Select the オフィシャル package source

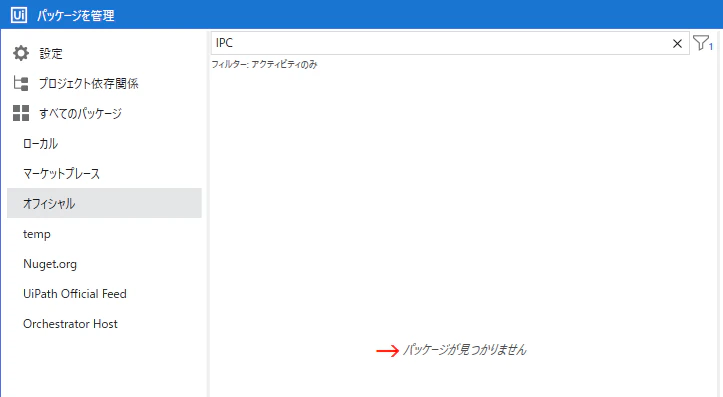click(104, 203)
